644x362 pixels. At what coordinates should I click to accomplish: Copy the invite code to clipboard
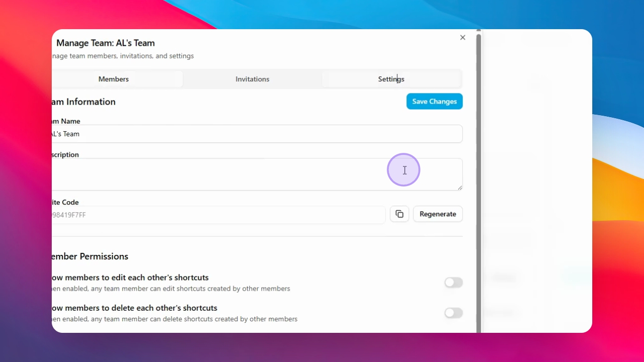click(399, 214)
